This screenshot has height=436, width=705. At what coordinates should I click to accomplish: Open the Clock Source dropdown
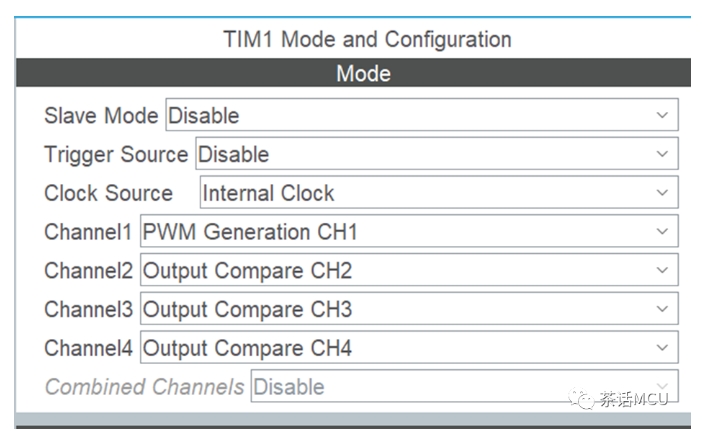[x=438, y=193]
